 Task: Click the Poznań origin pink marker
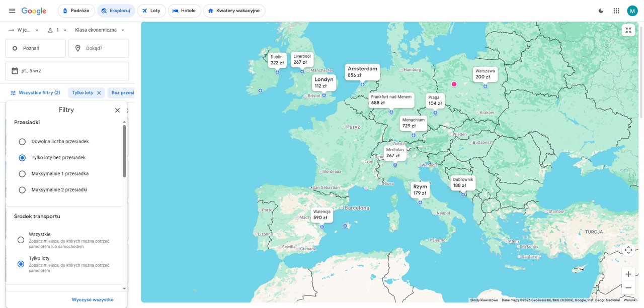coord(454,84)
